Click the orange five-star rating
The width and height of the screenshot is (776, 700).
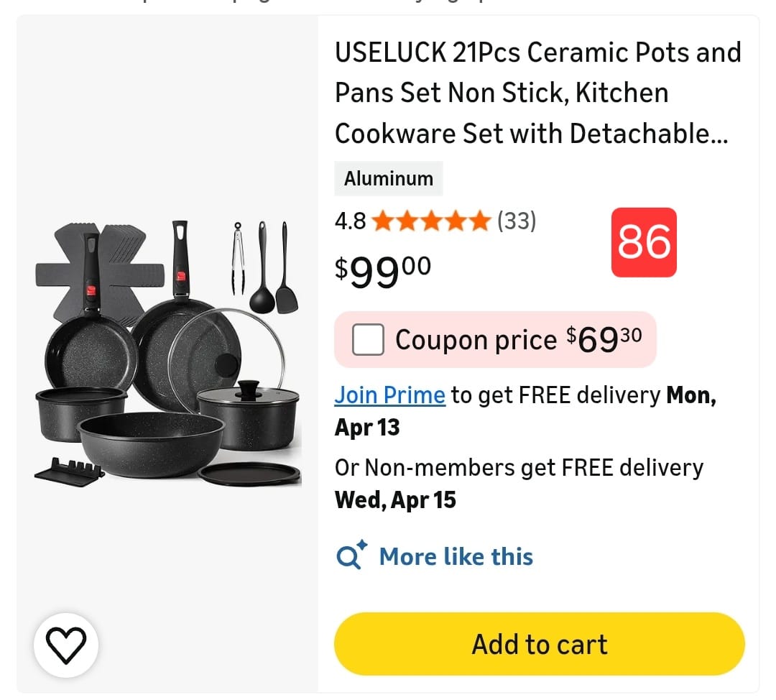click(x=431, y=221)
